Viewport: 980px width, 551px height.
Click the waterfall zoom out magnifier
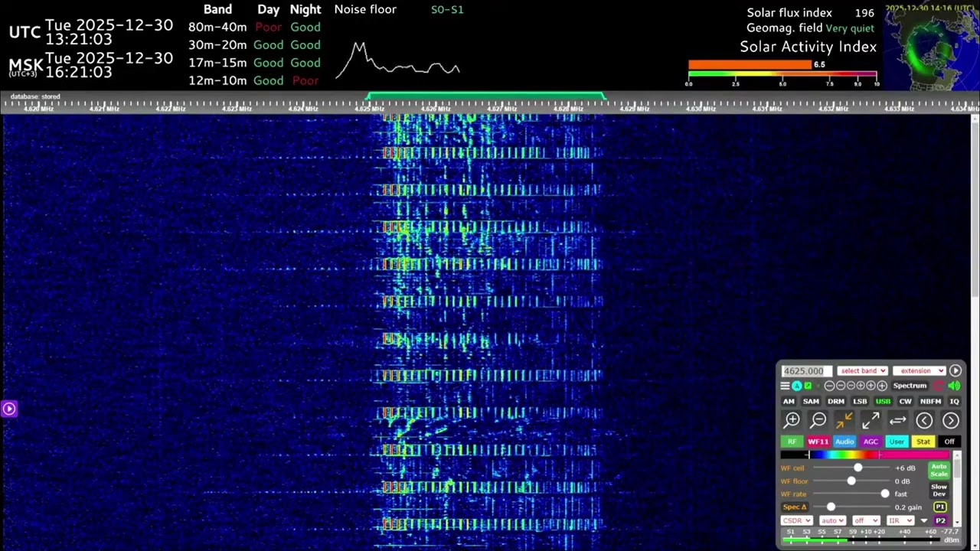point(818,420)
